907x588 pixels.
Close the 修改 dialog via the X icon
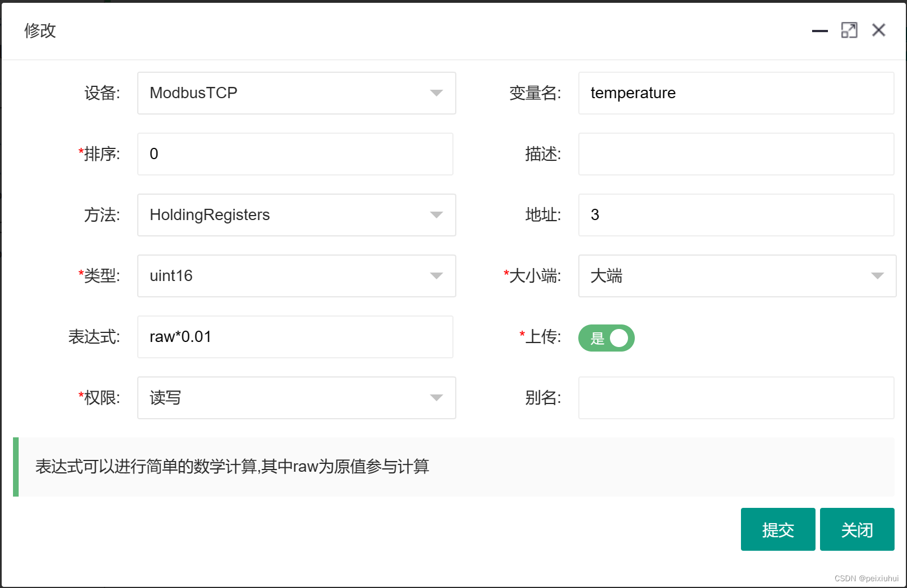tap(879, 31)
